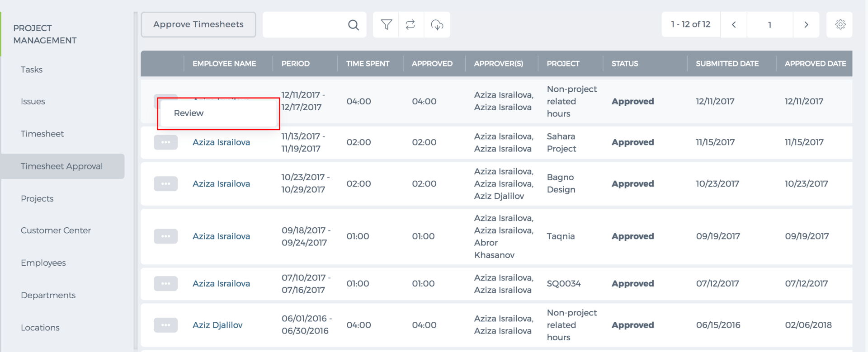
Task: Open the filter funnel icon
Action: click(386, 25)
